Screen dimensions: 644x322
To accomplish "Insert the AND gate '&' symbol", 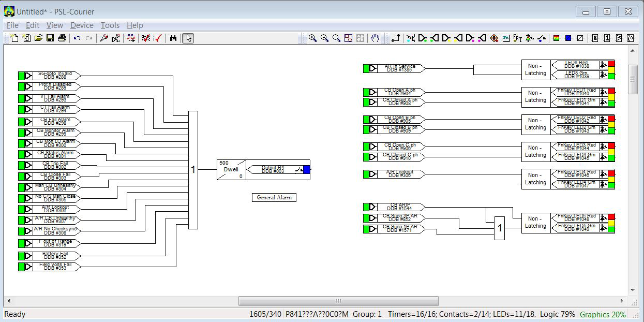I will pyautogui.click(x=595, y=38).
